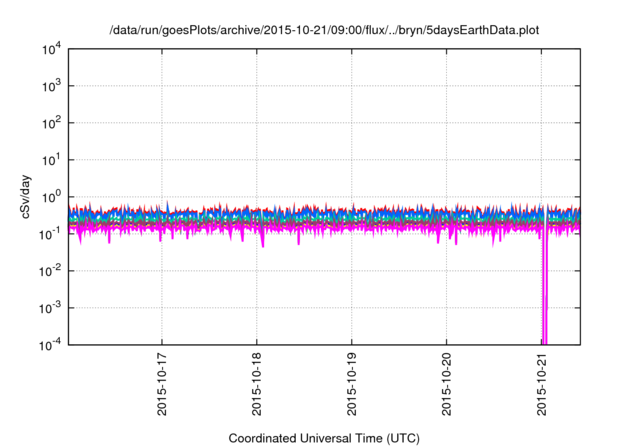Click the y-axis value 10^1
The width and height of the screenshot is (640, 448).
pos(52,160)
